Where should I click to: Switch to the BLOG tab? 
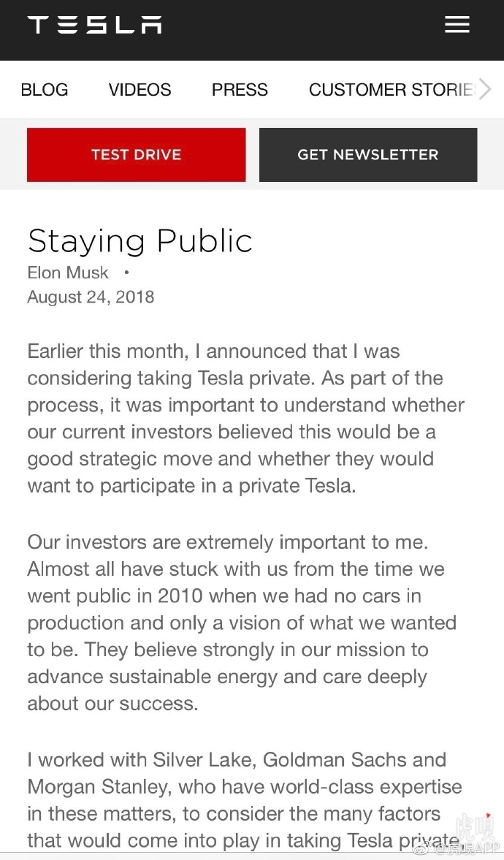[45, 90]
